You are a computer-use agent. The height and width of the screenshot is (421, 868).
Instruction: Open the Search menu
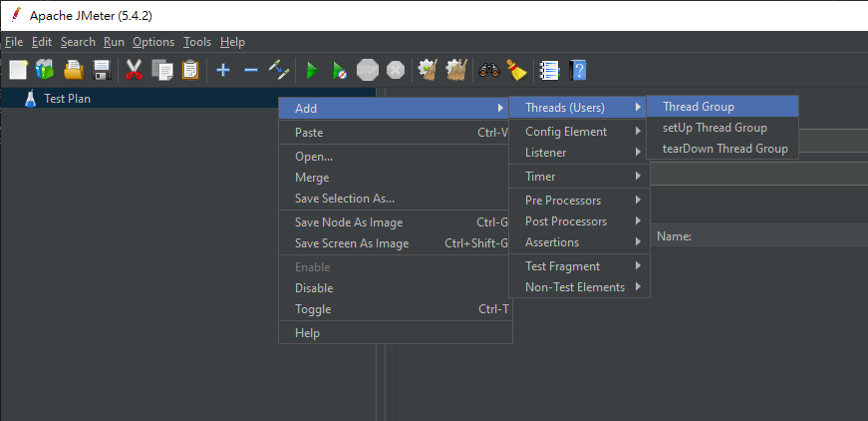(78, 42)
